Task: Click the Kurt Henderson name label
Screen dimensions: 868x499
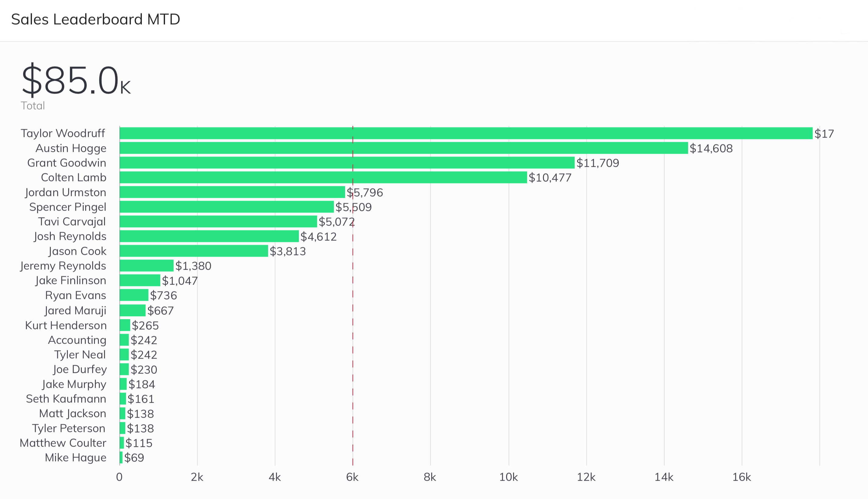Action: pos(66,325)
